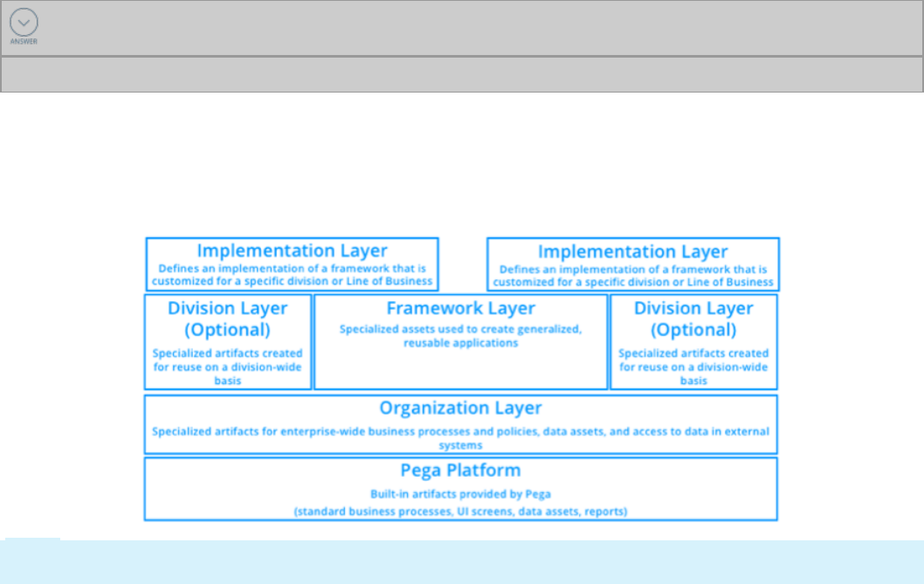Expand the ANSWER chevron circle icon
Screen dimensions: 924x584
coord(24,23)
